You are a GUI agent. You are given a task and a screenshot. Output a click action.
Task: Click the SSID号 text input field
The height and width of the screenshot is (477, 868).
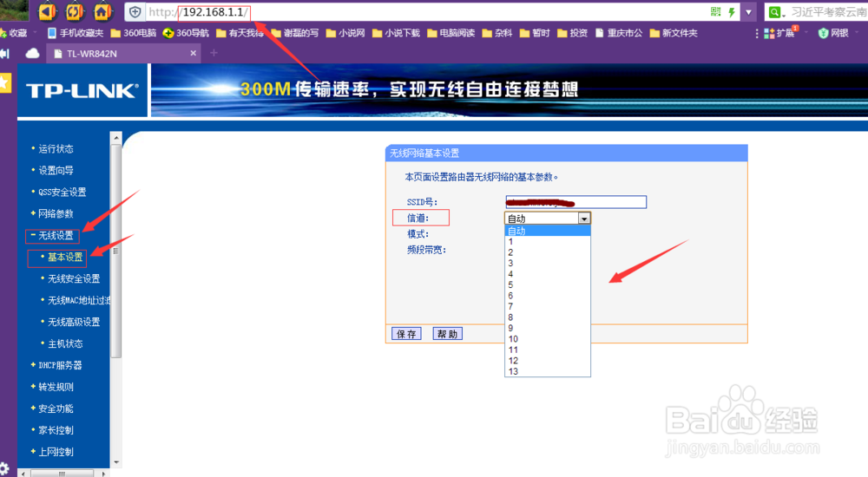point(575,202)
